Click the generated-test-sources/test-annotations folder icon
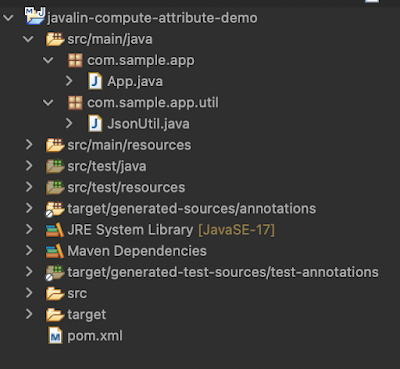This screenshot has height=369, width=400. coord(55,273)
